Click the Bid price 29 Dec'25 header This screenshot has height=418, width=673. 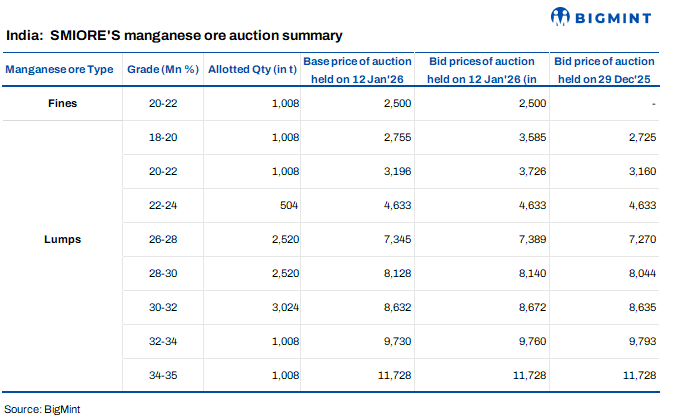coord(604,69)
